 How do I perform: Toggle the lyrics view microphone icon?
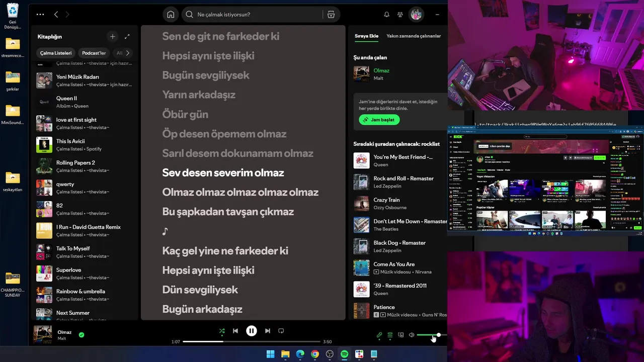tap(379, 335)
